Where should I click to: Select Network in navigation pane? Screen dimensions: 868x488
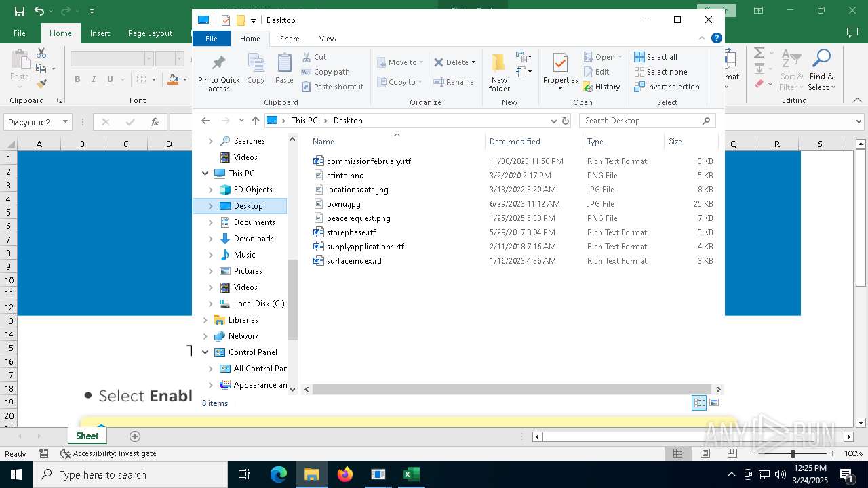click(x=243, y=336)
